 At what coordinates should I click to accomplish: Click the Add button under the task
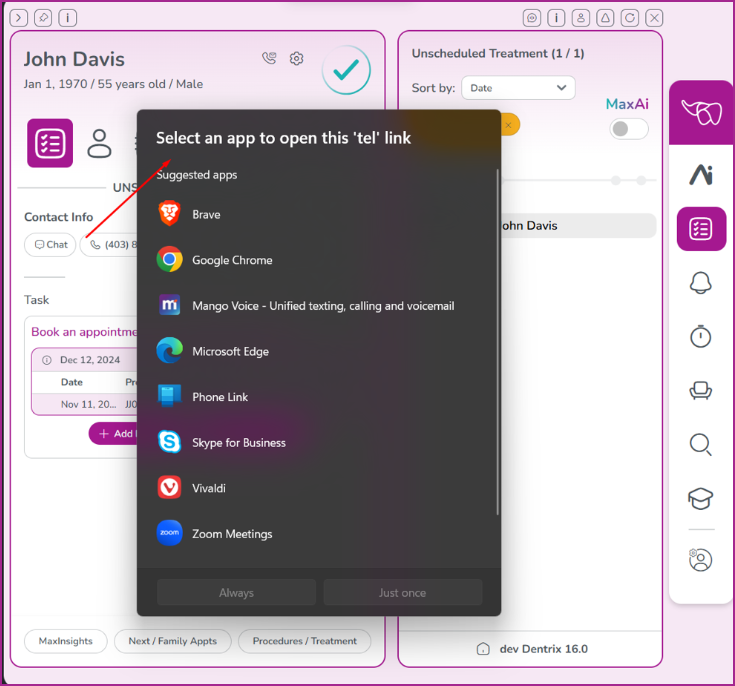(x=113, y=434)
